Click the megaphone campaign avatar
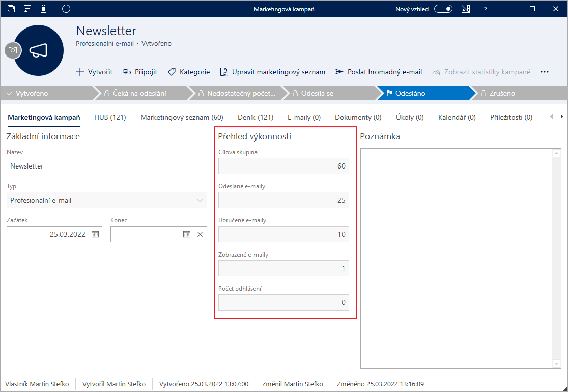 coord(39,50)
